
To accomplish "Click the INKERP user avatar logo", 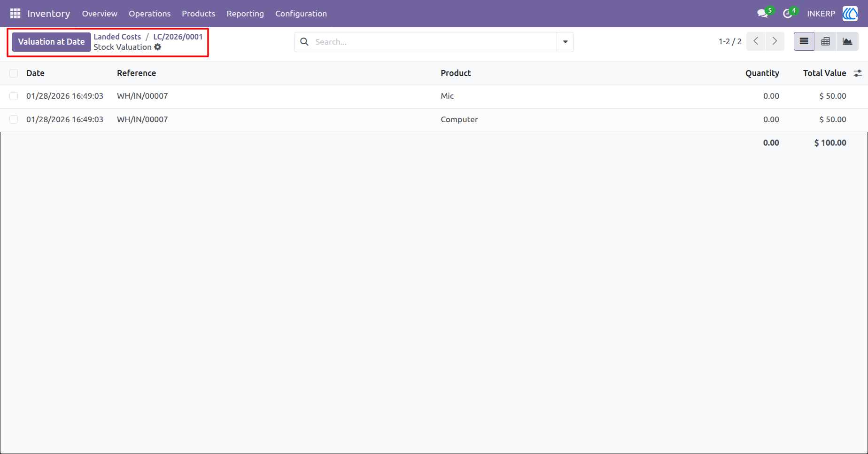I will pyautogui.click(x=850, y=14).
